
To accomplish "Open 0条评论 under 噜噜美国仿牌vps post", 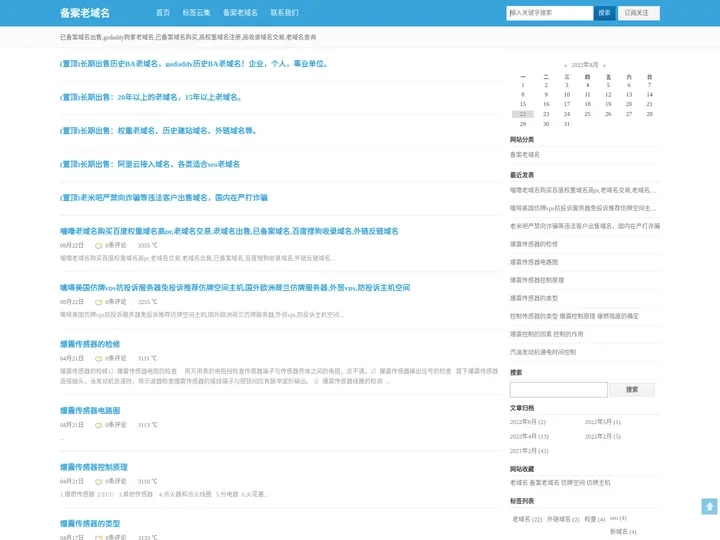I will coord(115,302).
